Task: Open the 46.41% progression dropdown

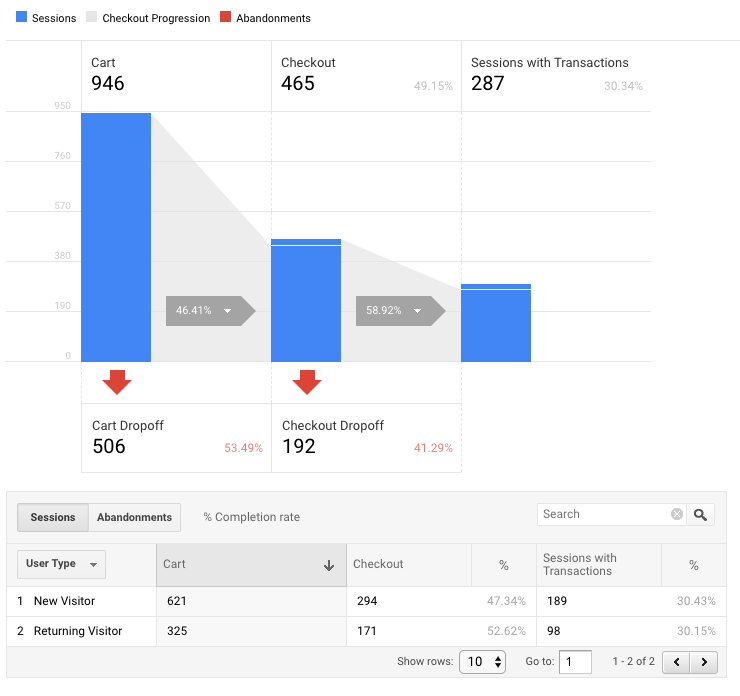Action: coord(210,310)
